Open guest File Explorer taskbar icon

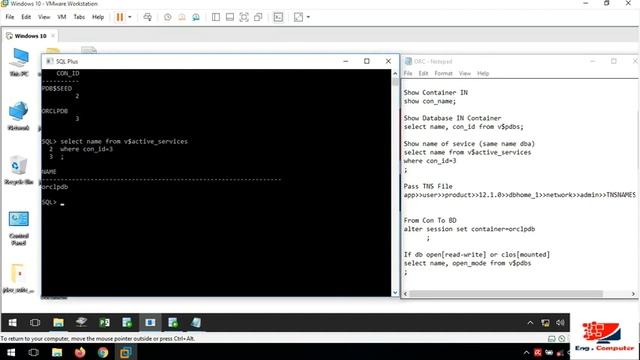coord(58,323)
